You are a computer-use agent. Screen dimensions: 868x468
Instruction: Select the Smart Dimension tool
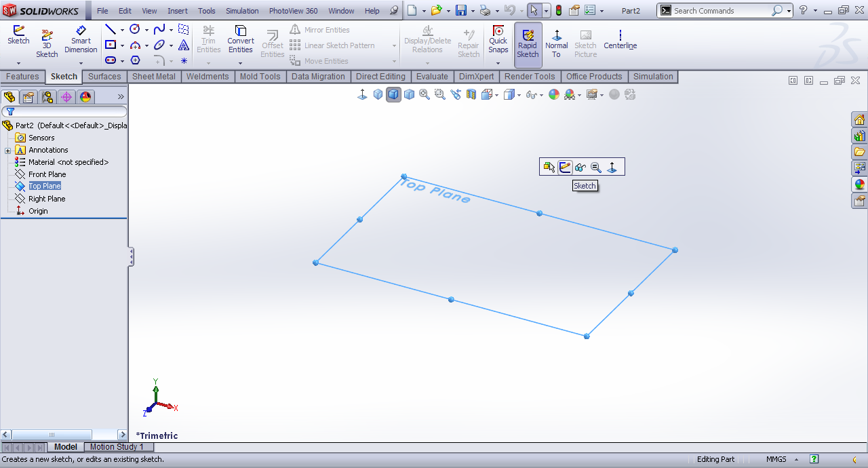click(x=81, y=40)
